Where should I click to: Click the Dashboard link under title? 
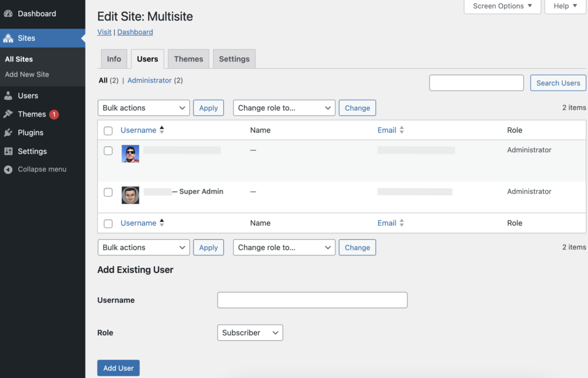135,32
